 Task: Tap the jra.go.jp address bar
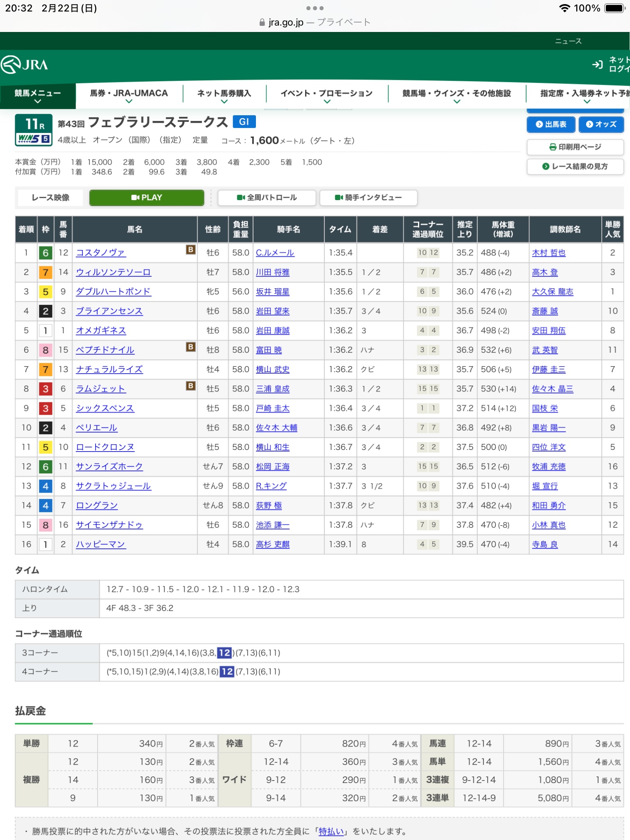coord(315,23)
